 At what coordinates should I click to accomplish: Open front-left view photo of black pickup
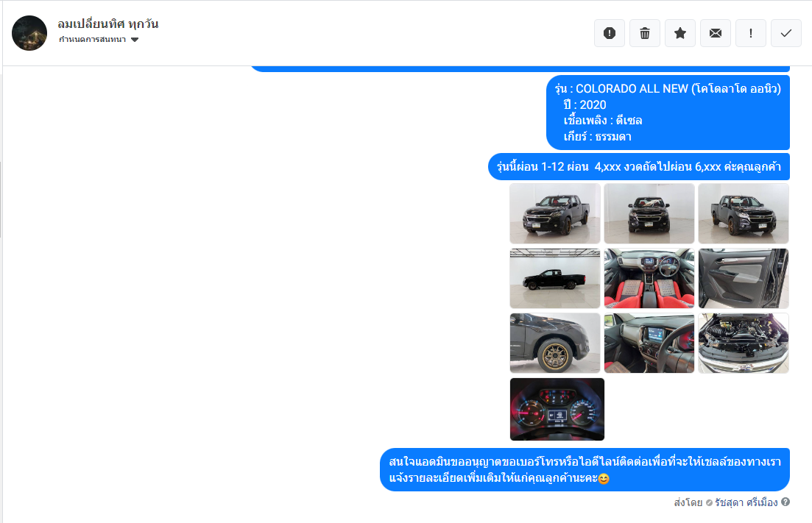point(555,213)
